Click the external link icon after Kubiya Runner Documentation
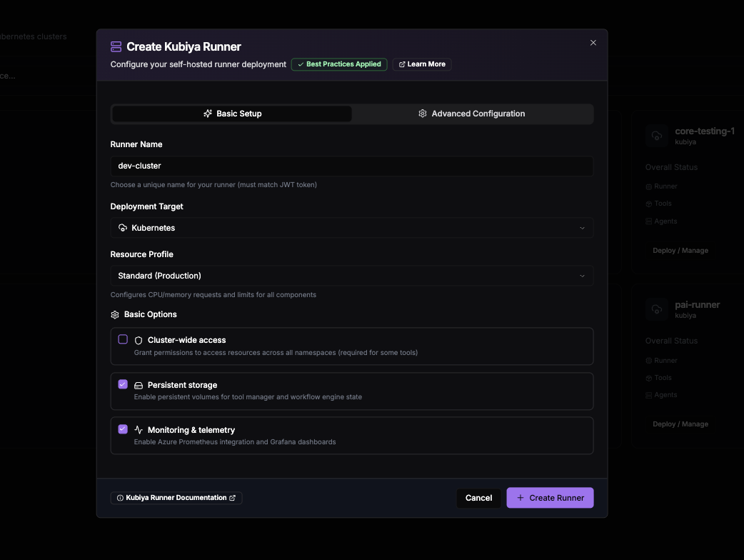Screen dimensions: 744x560 point(233,498)
